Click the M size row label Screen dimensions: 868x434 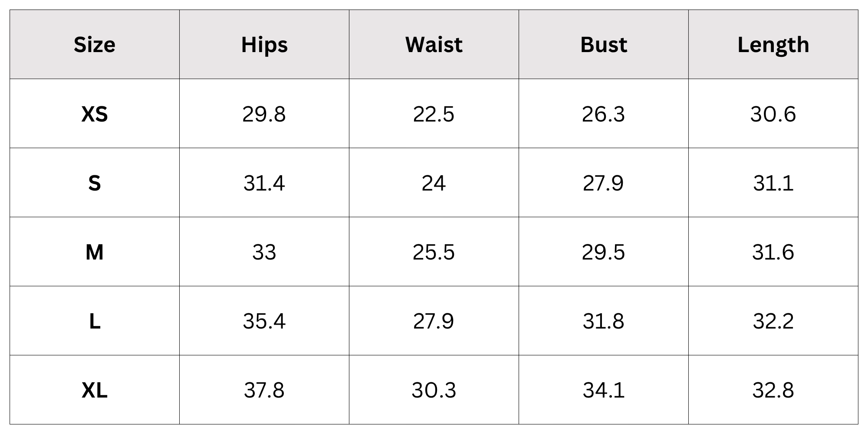[x=95, y=252]
